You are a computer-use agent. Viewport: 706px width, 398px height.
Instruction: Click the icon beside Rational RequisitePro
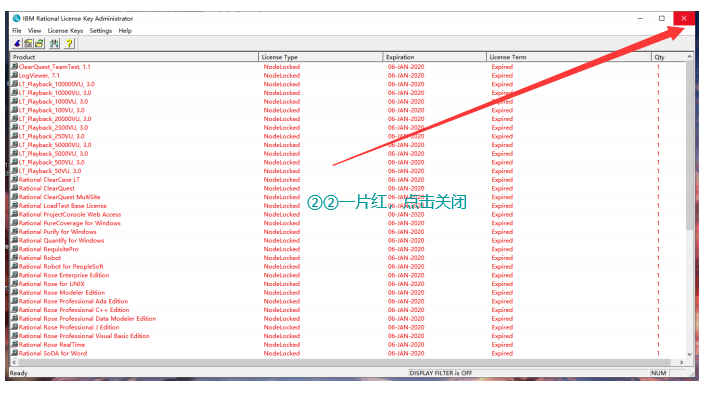(14, 249)
